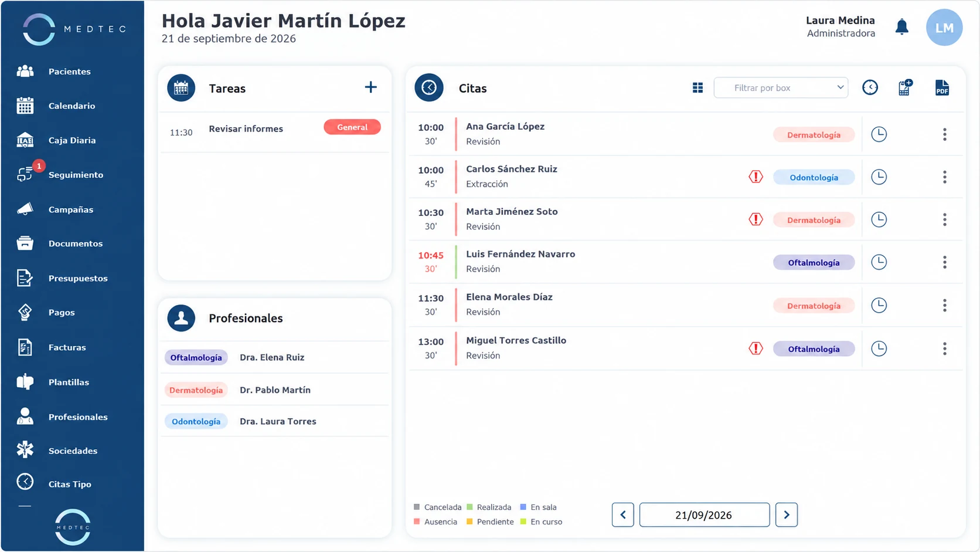Image resolution: width=980 pixels, height=552 pixels.
Task: Click alert icon on Carlos Sánchez Ruiz
Action: [x=756, y=177]
